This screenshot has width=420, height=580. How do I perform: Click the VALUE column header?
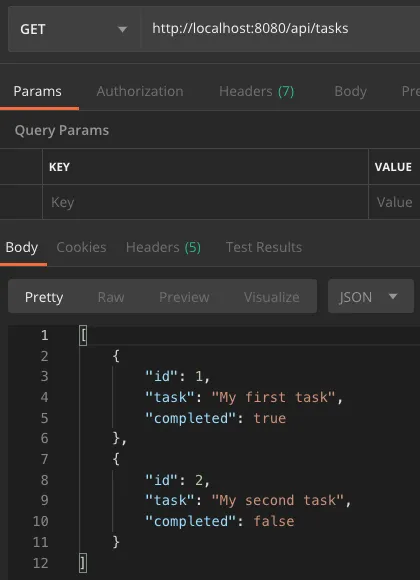pyautogui.click(x=393, y=167)
